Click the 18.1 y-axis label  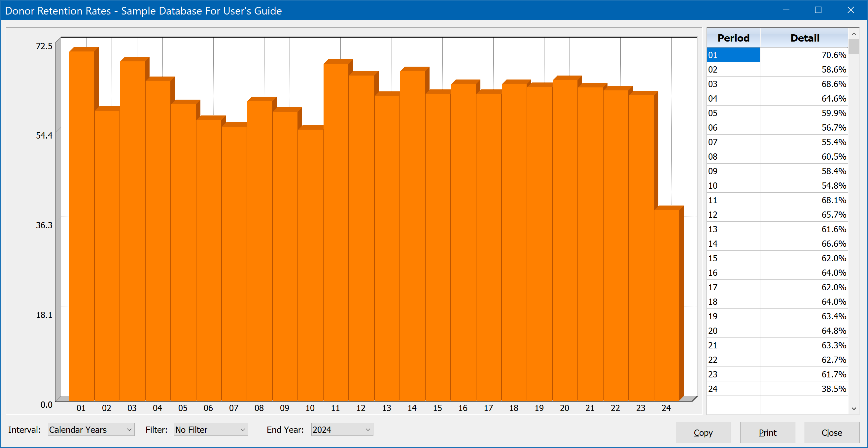[x=44, y=315]
